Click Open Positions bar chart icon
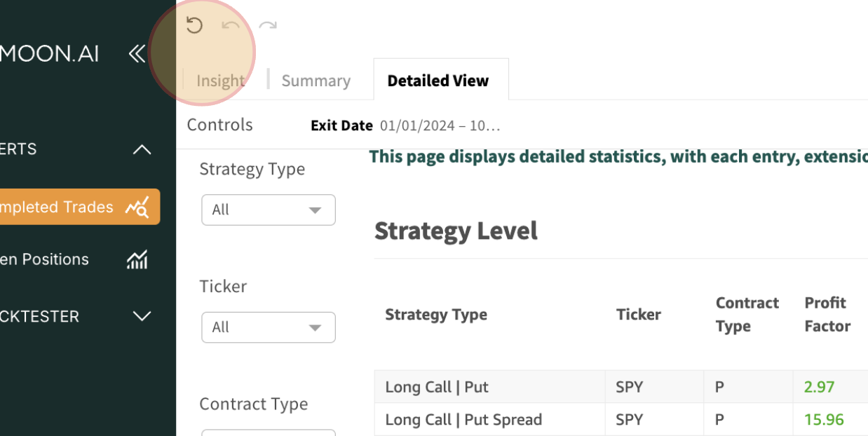The width and height of the screenshot is (868, 436). coord(137,259)
